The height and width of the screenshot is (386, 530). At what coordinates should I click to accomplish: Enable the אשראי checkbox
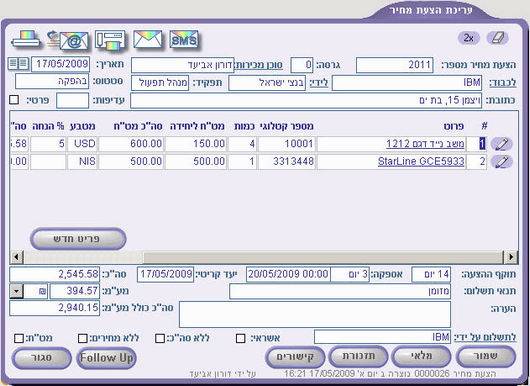tap(240, 338)
